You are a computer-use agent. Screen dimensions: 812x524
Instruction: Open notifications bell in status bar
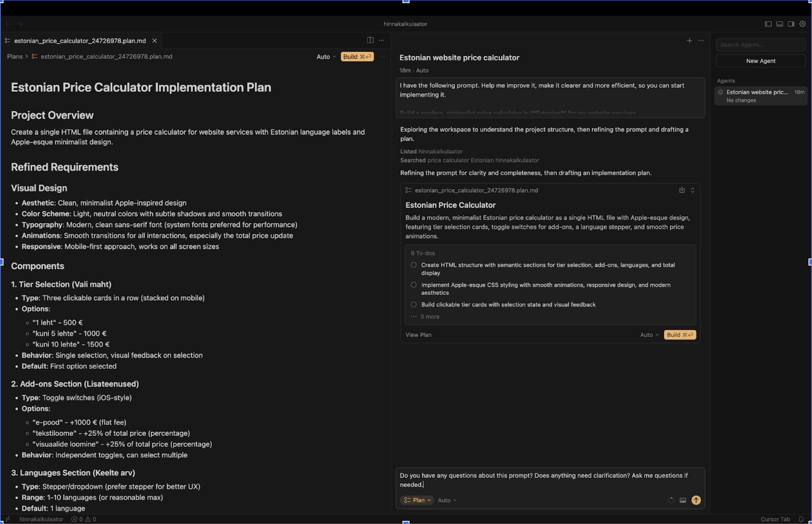(801, 519)
